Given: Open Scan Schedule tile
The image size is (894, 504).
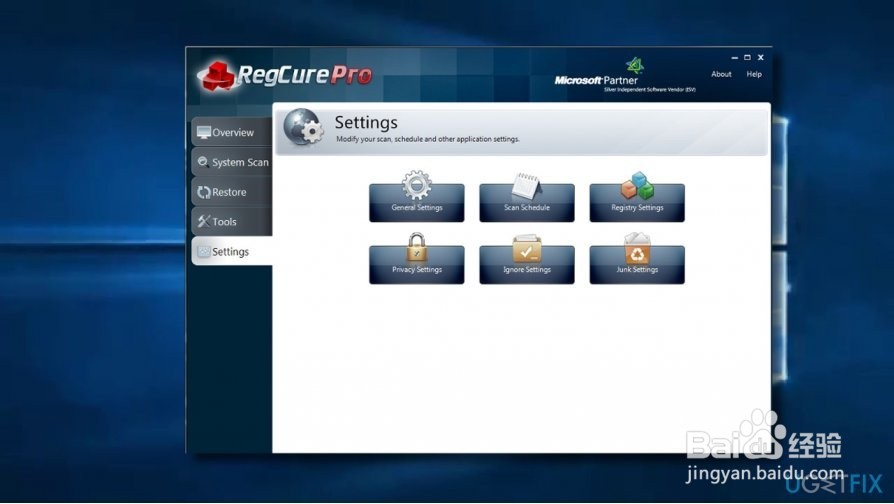Looking at the screenshot, I should [527, 202].
